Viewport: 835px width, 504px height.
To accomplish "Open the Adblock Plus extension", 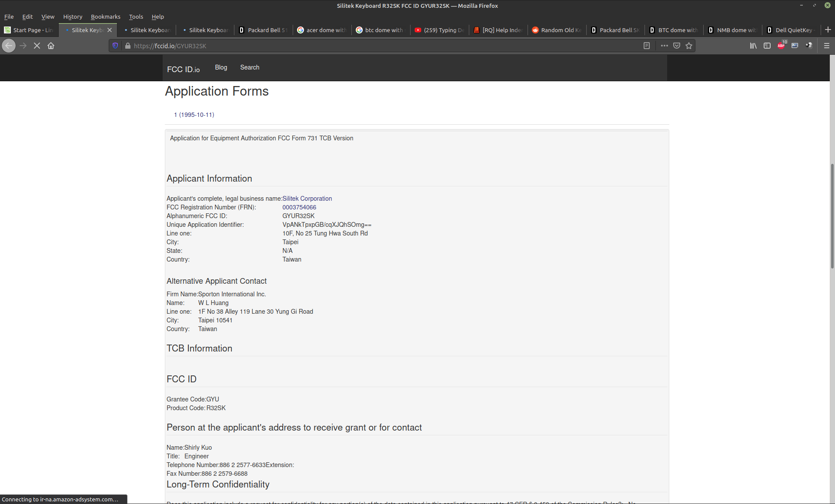I will (x=781, y=45).
